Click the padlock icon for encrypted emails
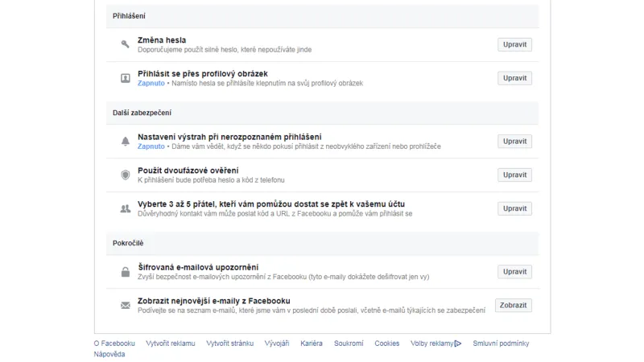 [125, 272]
